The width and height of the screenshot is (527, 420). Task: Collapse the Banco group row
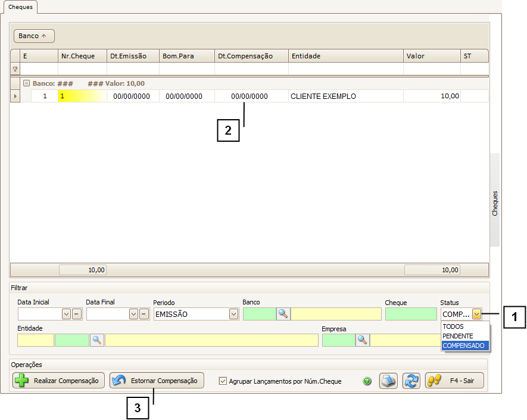26,83
